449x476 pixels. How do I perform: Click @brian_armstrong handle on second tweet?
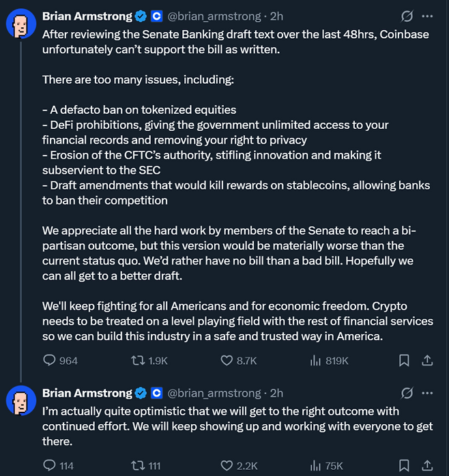pos(214,393)
